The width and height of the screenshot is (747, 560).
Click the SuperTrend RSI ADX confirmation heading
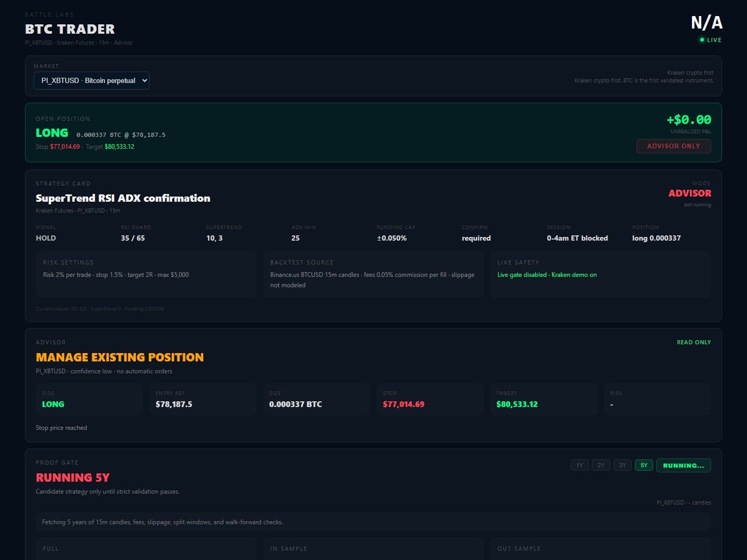[x=123, y=198]
